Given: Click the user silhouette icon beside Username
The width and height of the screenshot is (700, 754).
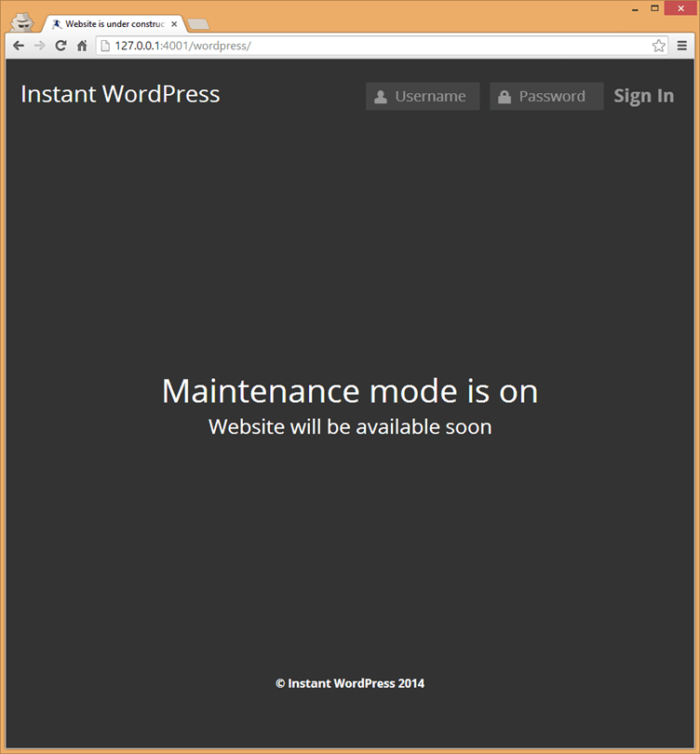Looking at the screenshot, I should point(380,97).
